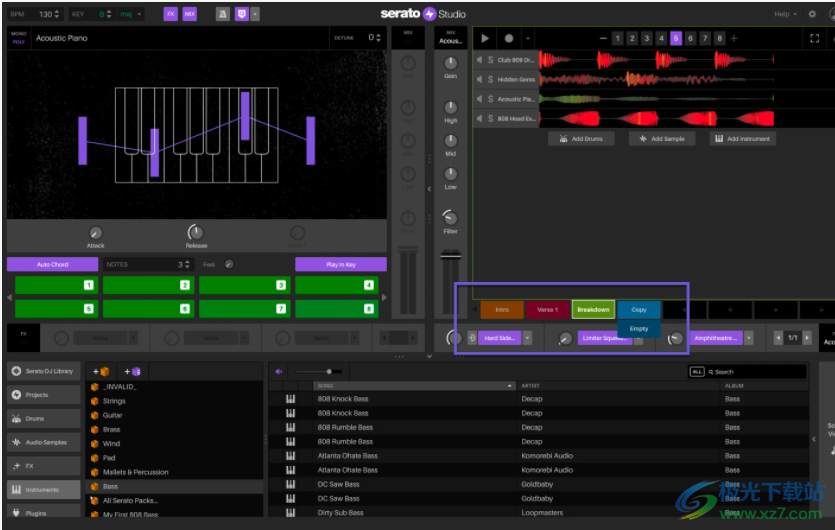
Task: Toggle the Play in Key button
Action: (341, 264)
